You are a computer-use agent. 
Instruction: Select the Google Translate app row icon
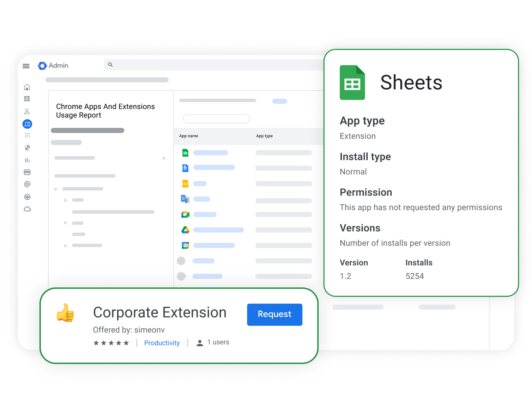coord(185,199)
